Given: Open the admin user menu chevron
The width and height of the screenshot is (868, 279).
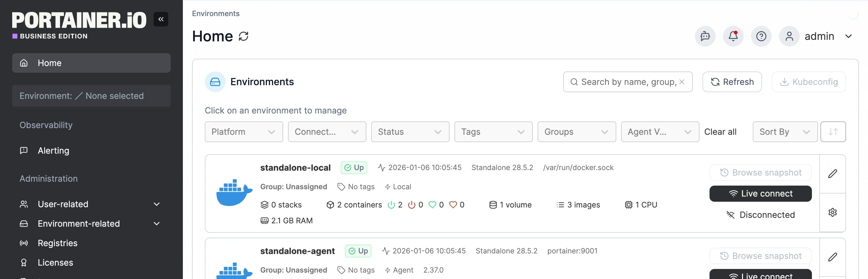Looking at the screenshot, I should coord(848,36).
